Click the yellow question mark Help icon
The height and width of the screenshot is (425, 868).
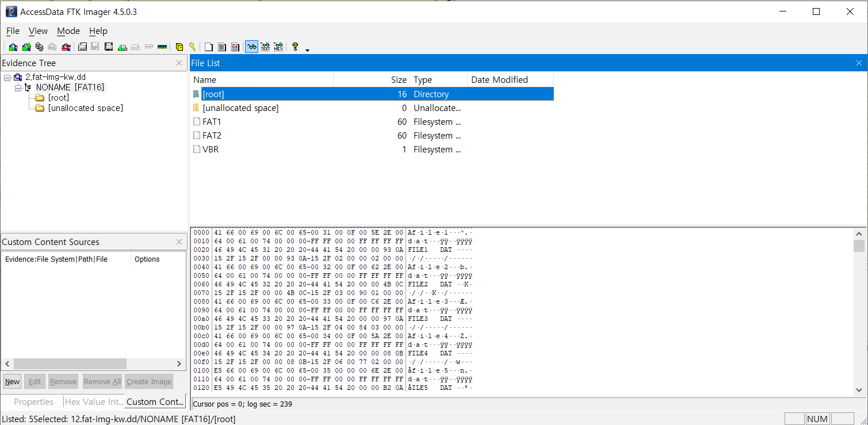point(295,47)
